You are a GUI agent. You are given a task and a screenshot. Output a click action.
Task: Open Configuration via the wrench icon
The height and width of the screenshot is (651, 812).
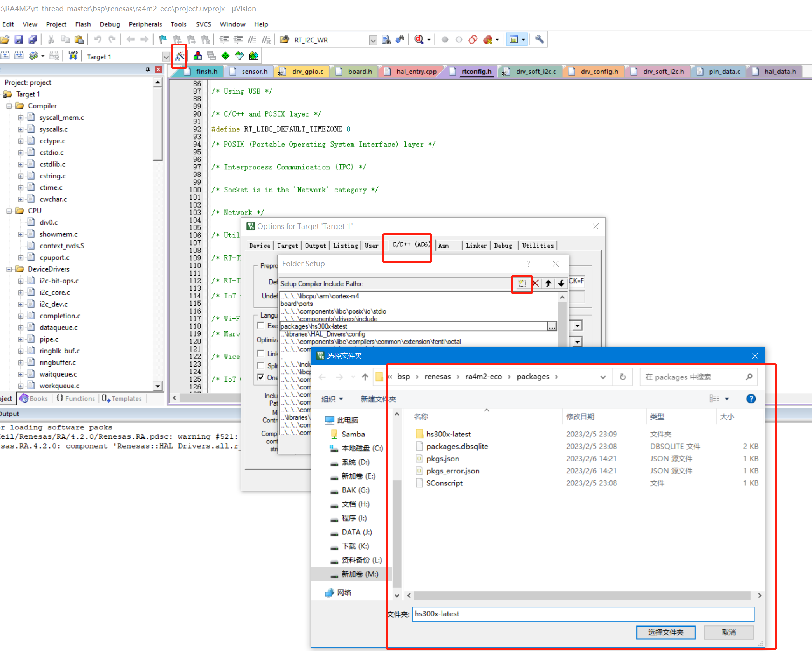coord(539,39)
